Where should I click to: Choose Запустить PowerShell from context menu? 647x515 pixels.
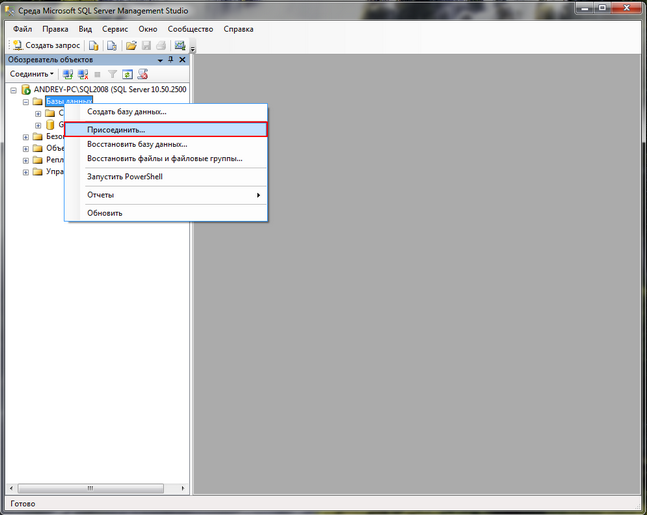166,177
